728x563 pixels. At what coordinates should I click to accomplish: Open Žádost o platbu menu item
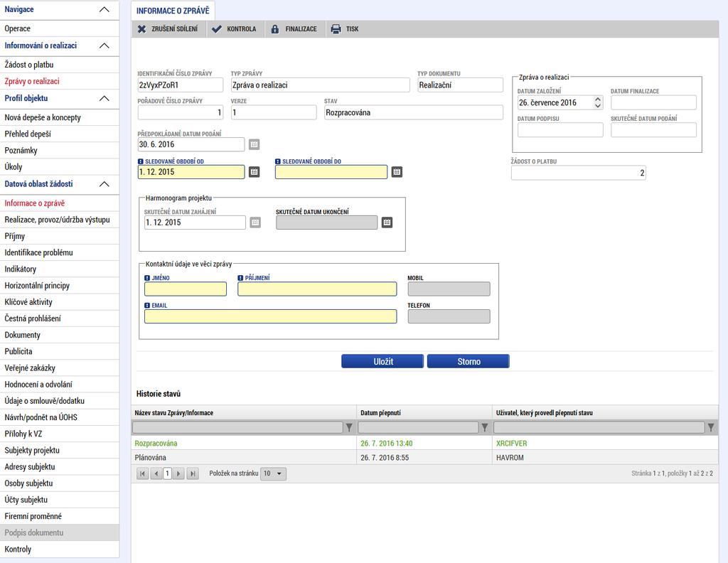(x=60, y=65)
